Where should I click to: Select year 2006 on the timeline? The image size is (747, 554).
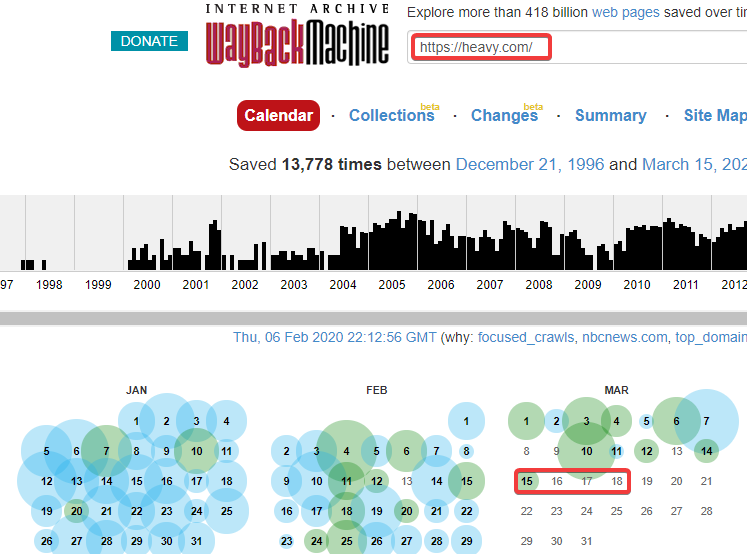click(441, 285)
